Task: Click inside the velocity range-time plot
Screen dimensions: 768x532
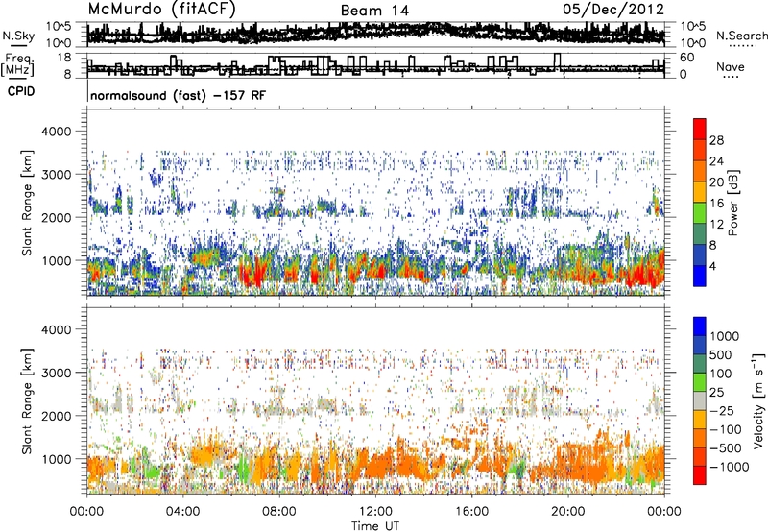Action: pyautogui.click(x=375, y=400)
